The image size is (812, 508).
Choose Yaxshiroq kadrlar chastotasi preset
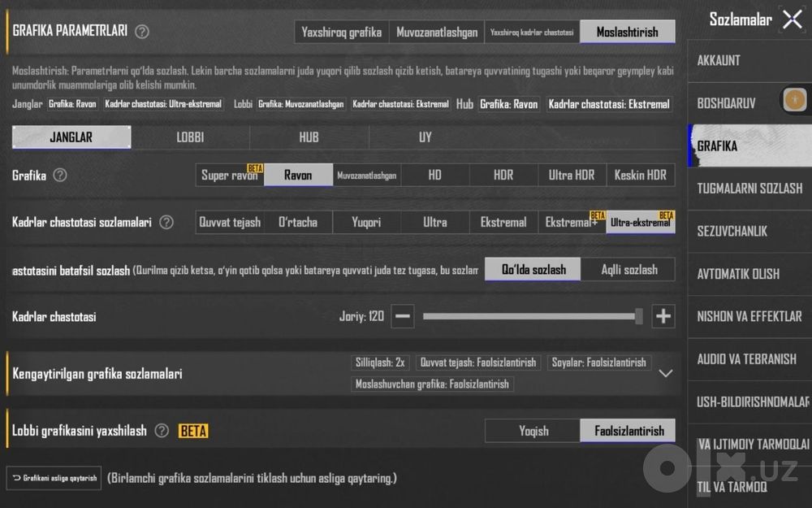coord(532,33)
